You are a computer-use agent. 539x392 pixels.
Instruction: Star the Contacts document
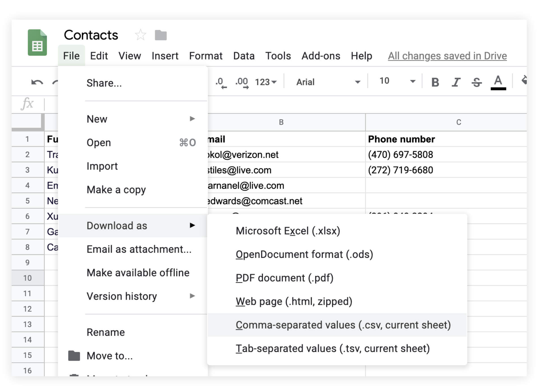pyautogui.click(x=140, y=35)
